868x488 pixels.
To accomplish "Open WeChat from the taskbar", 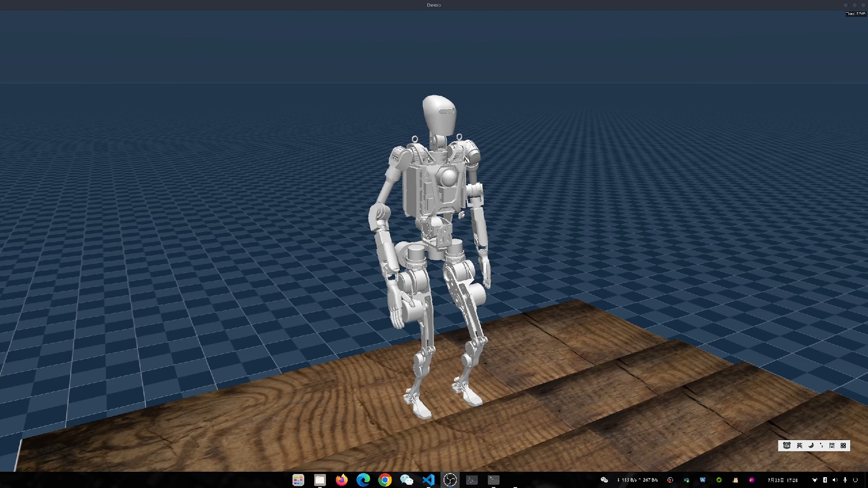I will point(407,480).
